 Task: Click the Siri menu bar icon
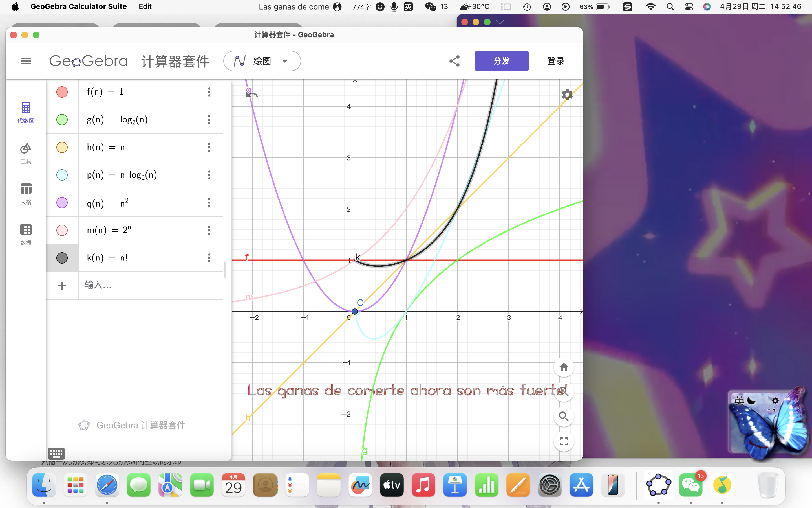[x=707, y=6]
